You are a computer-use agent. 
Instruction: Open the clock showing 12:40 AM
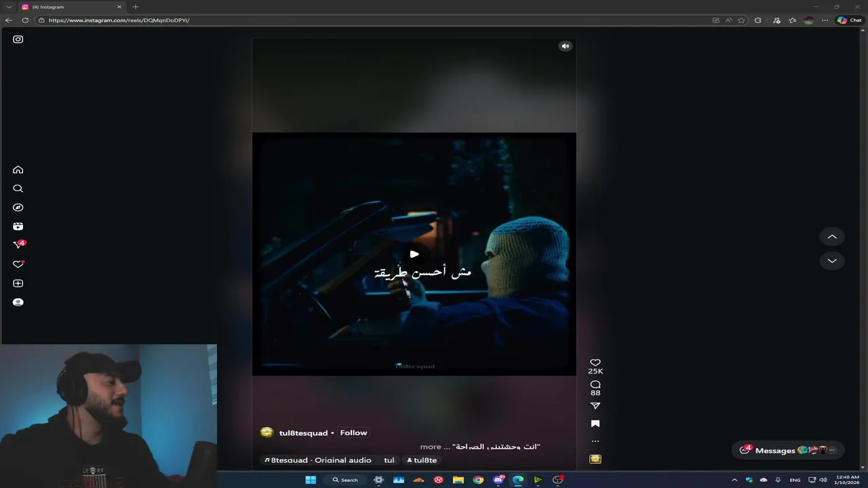pyautogui.click(x=848, y=480)
